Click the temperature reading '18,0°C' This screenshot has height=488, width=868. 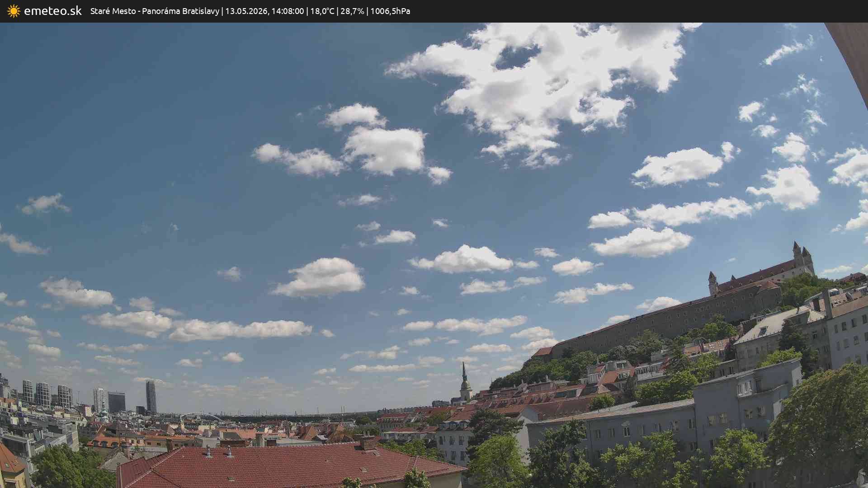[x=322, y=11]
